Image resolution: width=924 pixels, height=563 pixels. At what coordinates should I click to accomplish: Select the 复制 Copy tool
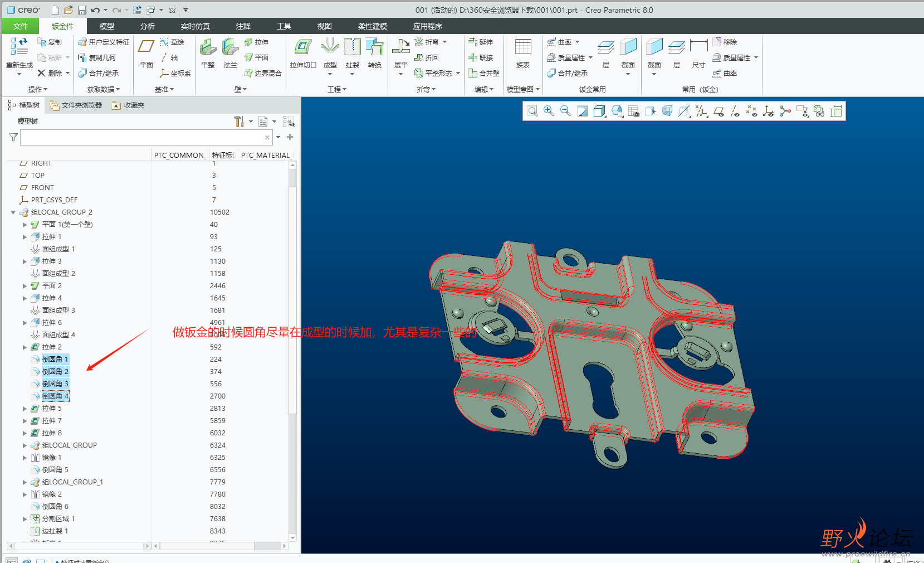[x=50, y=42]
